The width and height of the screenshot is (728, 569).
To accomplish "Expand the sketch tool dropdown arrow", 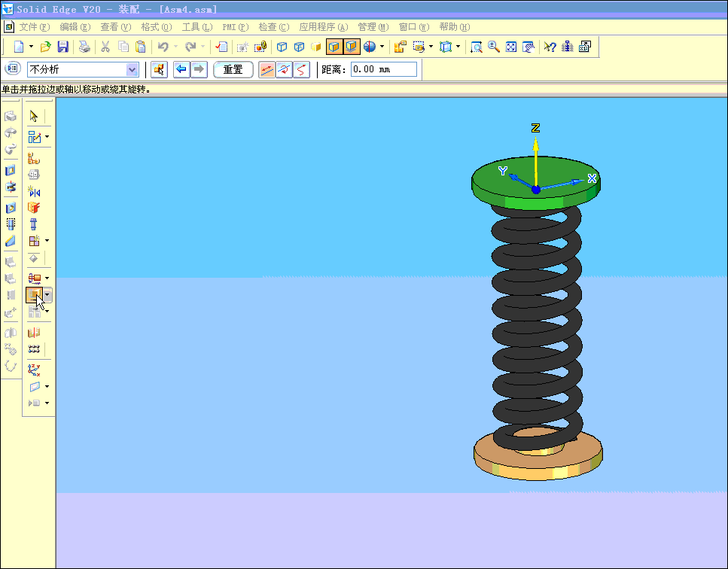I will point(47,137).
